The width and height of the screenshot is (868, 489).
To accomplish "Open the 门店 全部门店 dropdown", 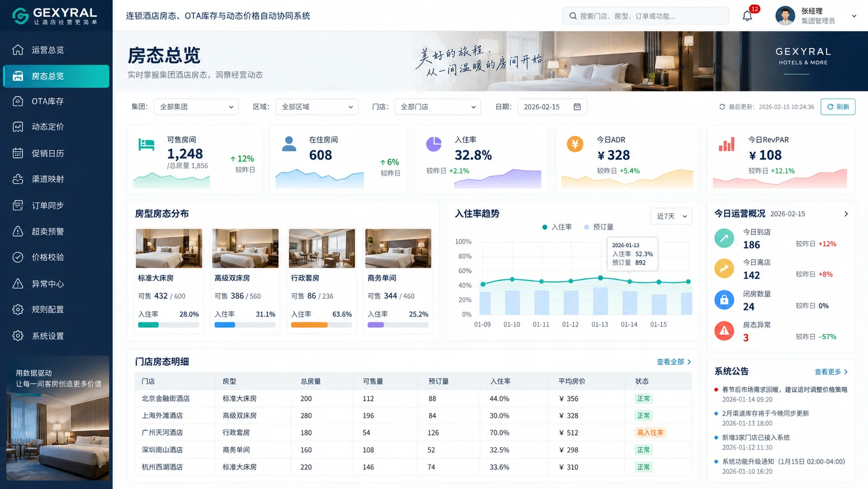I will (x=438, y=107).
